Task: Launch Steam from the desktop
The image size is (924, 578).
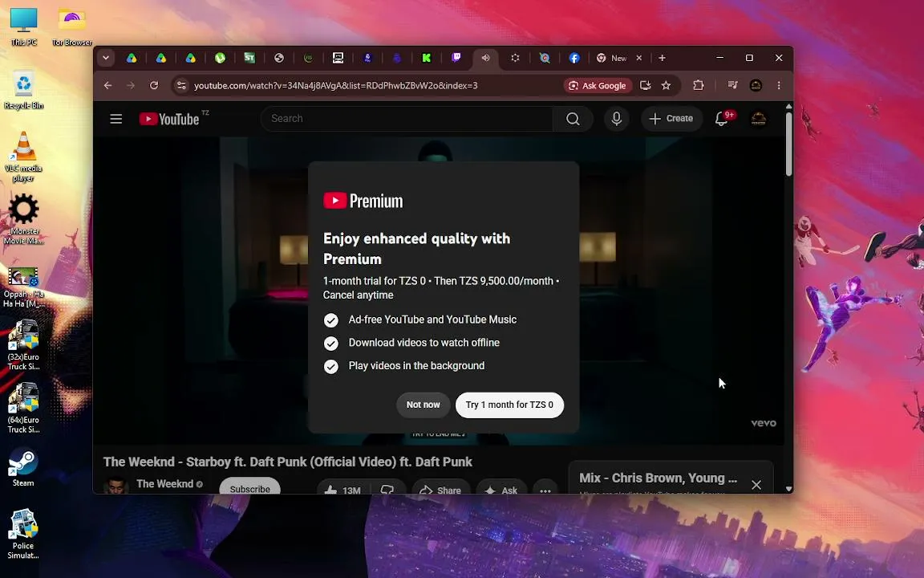Action: point(23,468)
